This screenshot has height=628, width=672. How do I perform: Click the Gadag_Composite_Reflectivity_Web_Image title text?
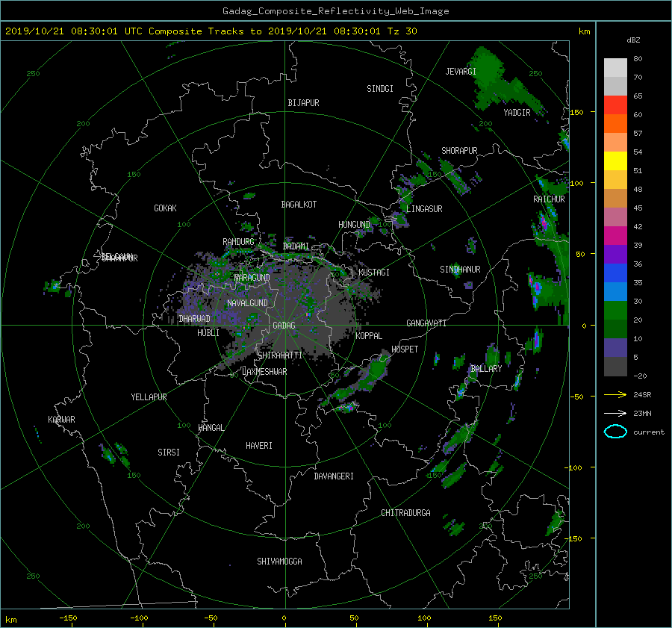pos(335,11)
